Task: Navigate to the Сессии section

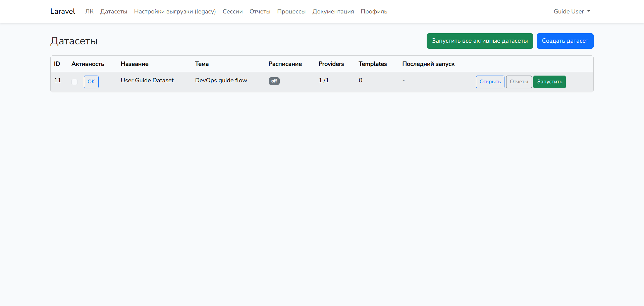Action: 232,11
